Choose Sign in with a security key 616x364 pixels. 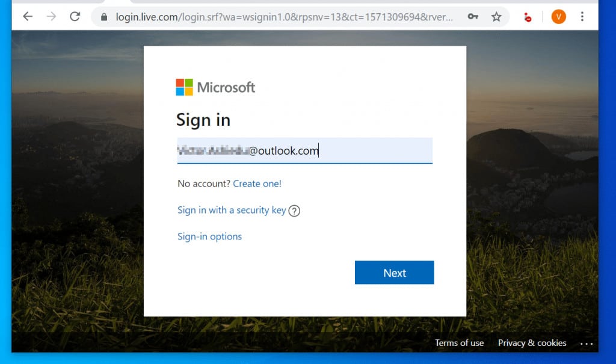[x=232, y=211]
